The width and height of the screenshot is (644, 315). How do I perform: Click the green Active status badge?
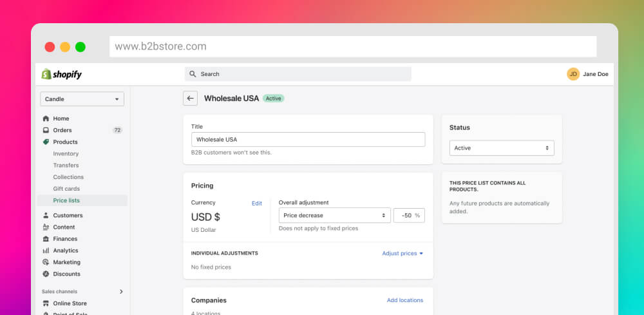click(274, 99)
